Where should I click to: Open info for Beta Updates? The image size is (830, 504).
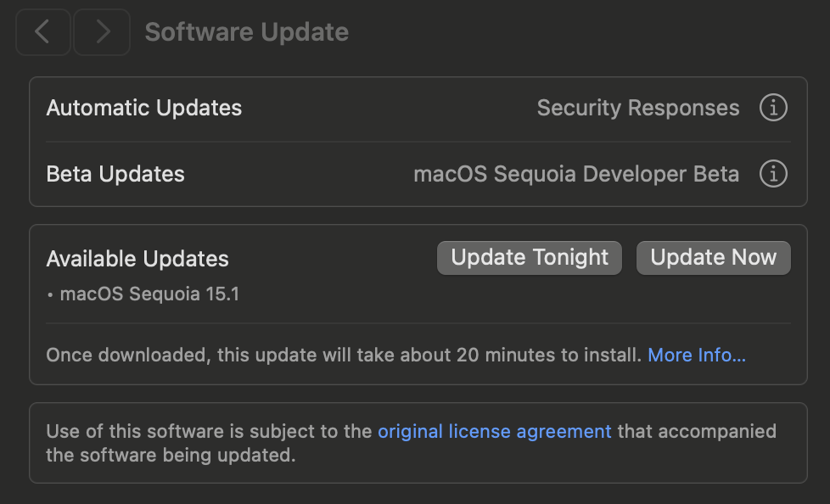pos(772,174)
